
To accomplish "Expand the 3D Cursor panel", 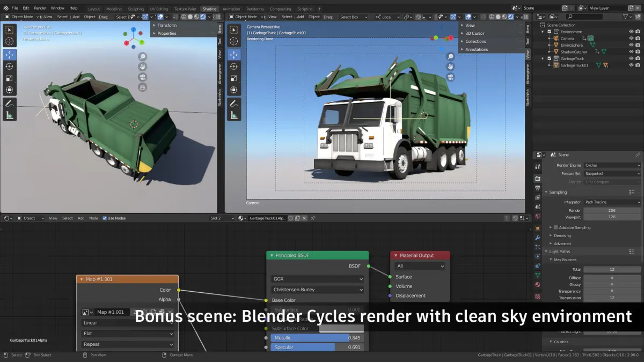I will (x=474, y=33).
